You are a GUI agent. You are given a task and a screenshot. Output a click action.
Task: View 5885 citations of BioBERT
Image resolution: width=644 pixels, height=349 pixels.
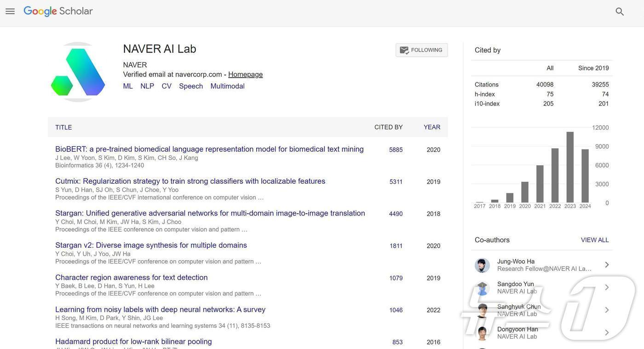[396, 150]
